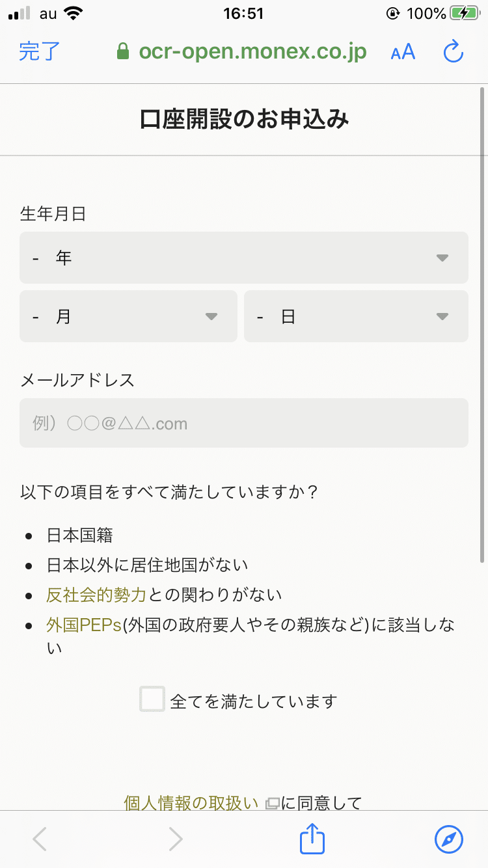Open the 日 (day) dropdown
The height and width of the screenshot is (868, 488).
click(x=356, y=316)
